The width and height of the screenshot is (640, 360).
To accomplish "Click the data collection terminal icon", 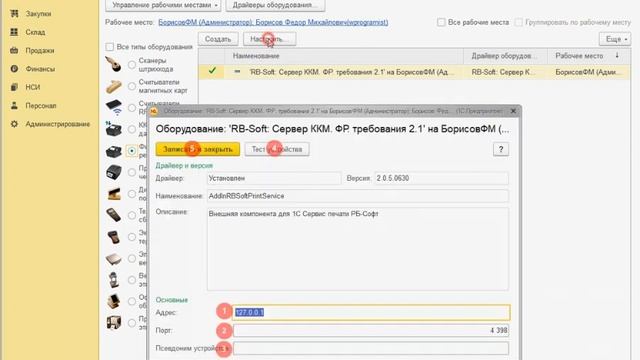I will 113,215.
